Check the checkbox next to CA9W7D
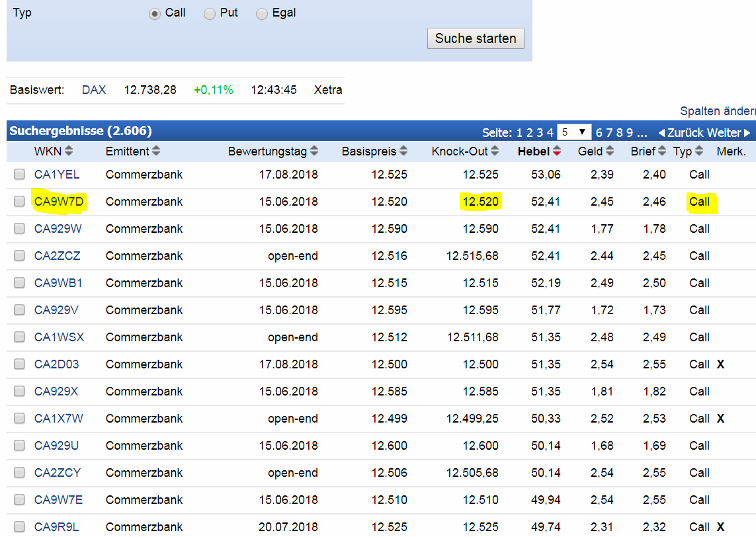The height and width of the screenshot is (537, 756). pyautogui.click(x=19, y=202)
